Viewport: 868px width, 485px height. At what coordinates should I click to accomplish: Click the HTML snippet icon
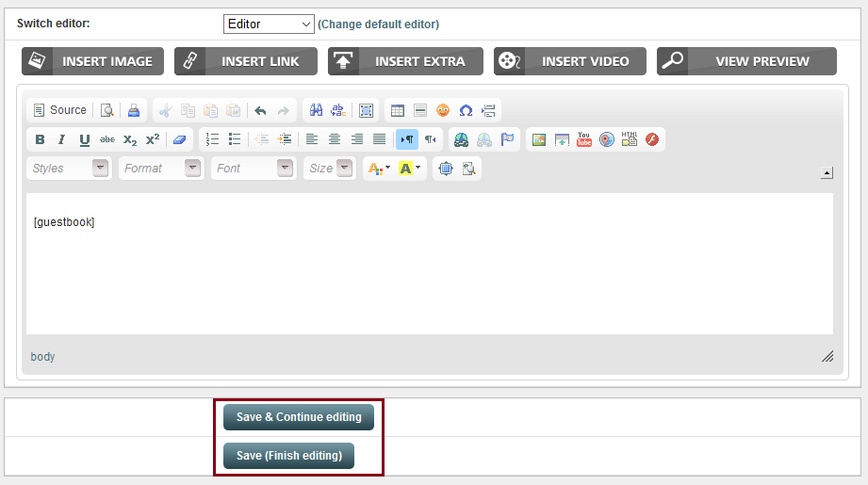(630, 139)
